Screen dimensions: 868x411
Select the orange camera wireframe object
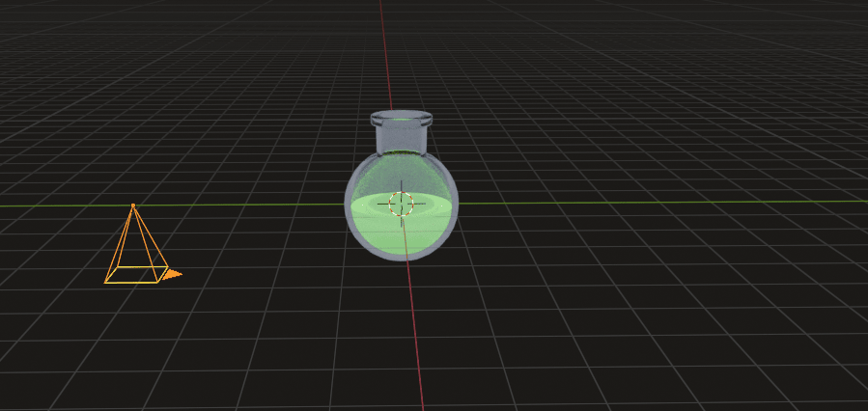[x=136, y=248]
